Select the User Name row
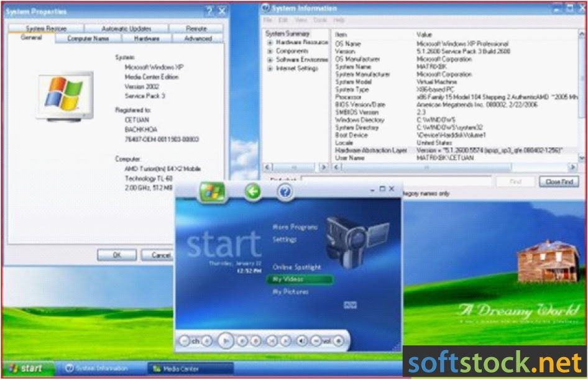588x380 pixels. click(x=456, y=158)
